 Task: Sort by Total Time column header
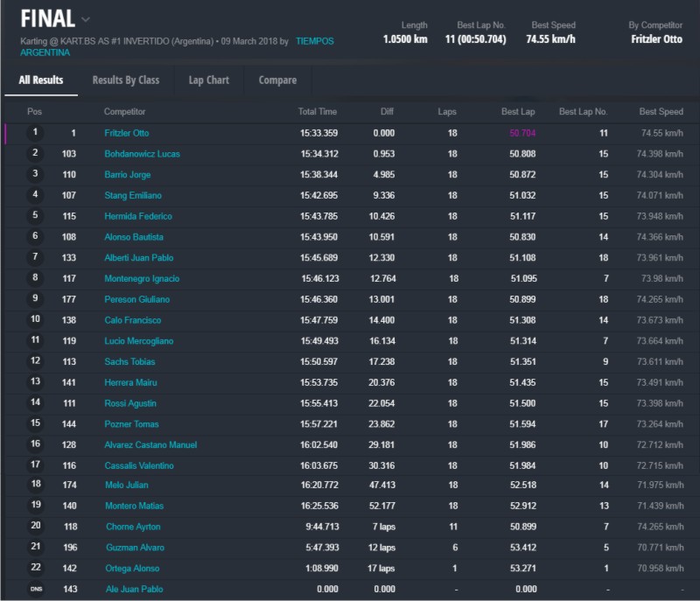(317, 112)
